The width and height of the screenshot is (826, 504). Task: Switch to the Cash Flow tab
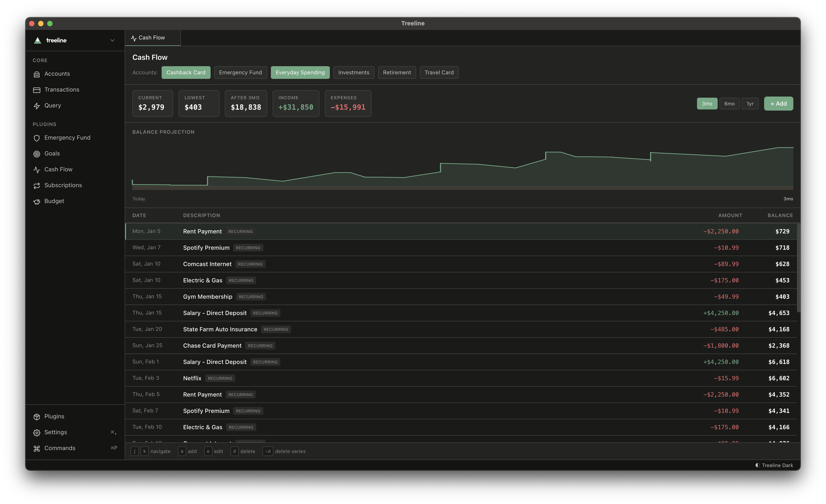pos(151,38)
